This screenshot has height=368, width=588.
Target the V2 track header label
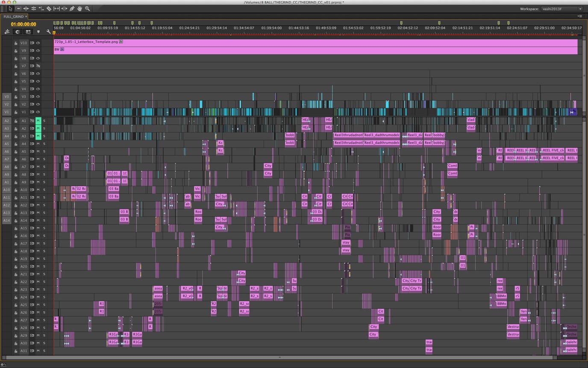(24, 104)
